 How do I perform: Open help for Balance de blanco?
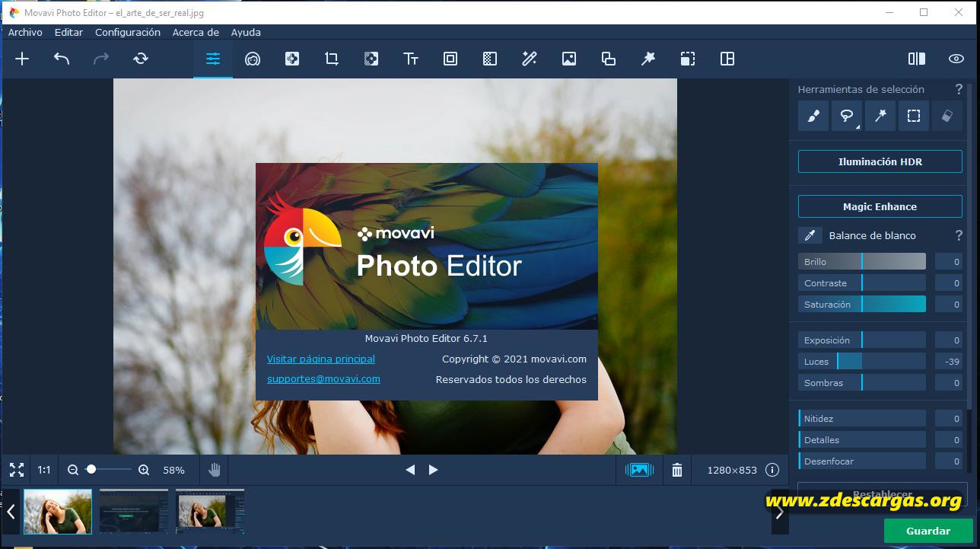click(x=959, y=235)
